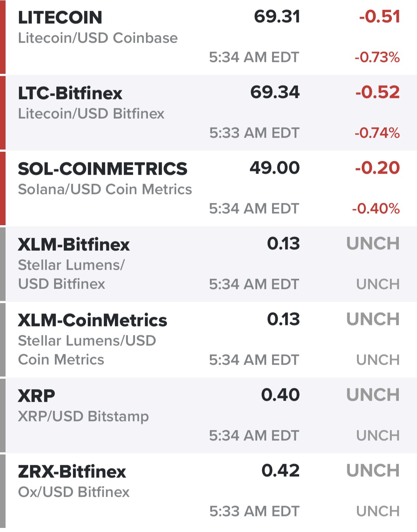The width and height of the screenshot is (417, 532).
Task: Open SOL-COINMETRICS quote details
Action: click(208, 188)
